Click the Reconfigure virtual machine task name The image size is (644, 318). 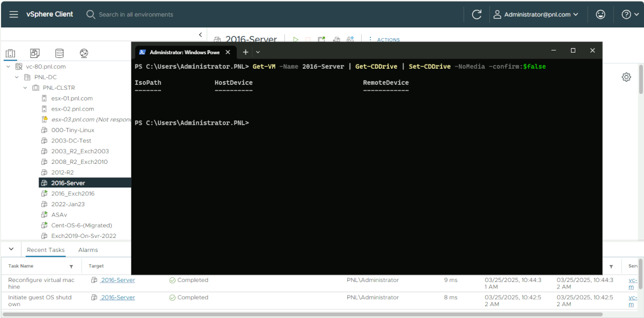[41, 283]
